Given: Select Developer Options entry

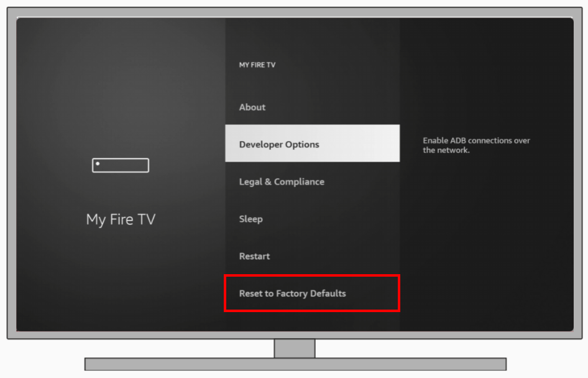Looking at the screenshot, I should pyautogui.click(x=313, y=144).
